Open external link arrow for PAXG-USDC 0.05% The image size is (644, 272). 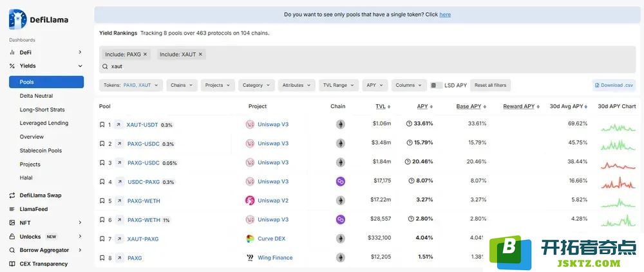tap(119, 163)
